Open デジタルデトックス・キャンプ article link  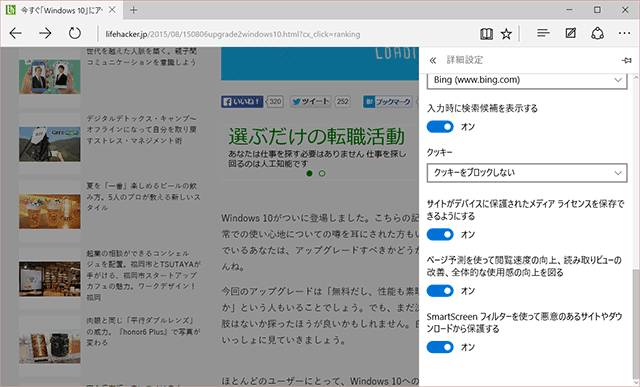[141, 129]
